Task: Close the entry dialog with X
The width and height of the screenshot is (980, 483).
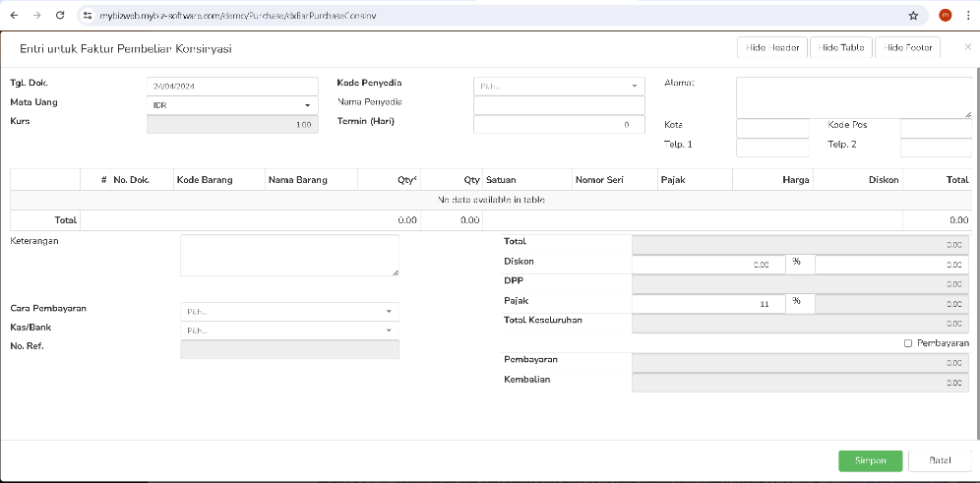Action: (x=967, y=47)
